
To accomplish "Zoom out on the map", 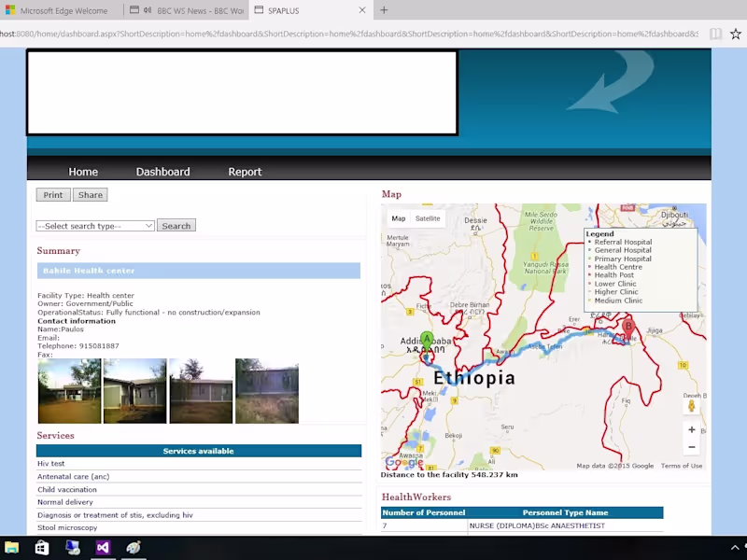I will click(x=691, y=447).
